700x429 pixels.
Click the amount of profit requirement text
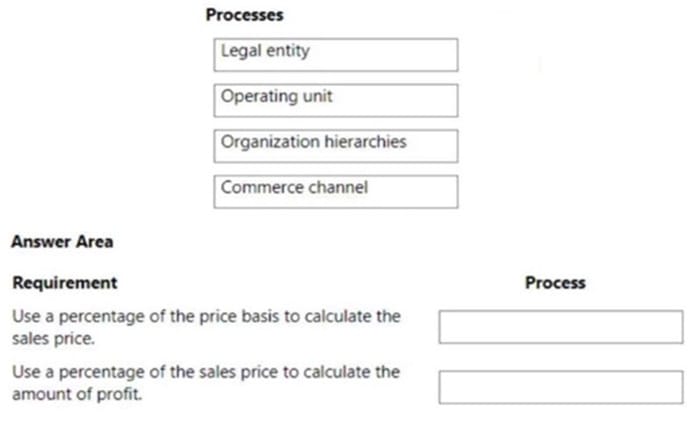(206, 383)
